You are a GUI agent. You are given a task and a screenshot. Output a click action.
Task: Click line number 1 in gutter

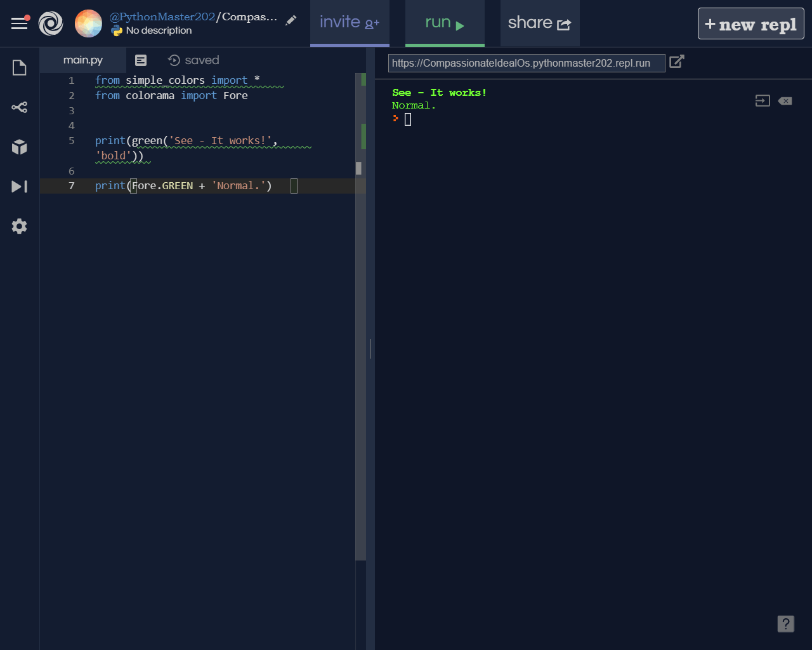(72, 81)
